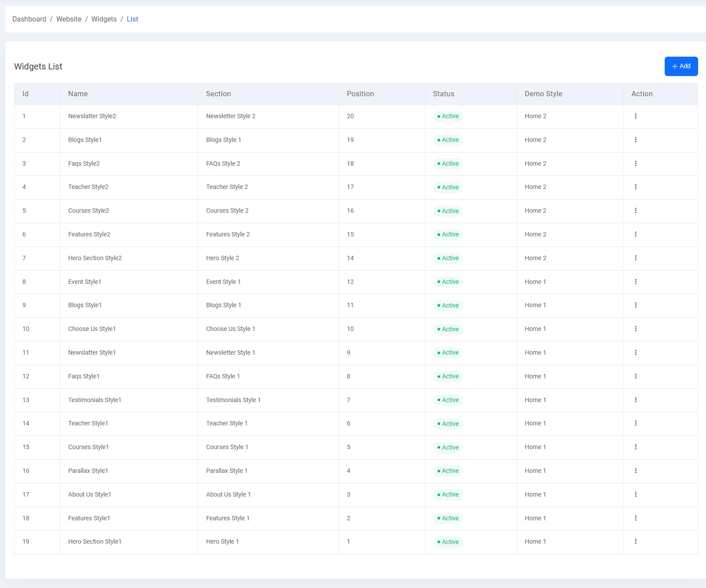The width and height of the screenshot is (706, 588).
Task: Toggle the Active status on Hero Style 1
Action: pos(447,542)
